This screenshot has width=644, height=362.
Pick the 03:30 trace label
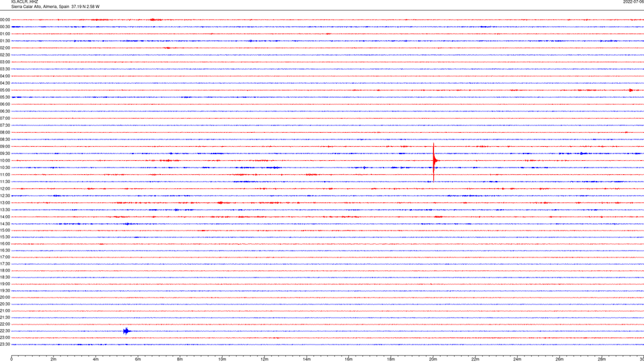5,69
